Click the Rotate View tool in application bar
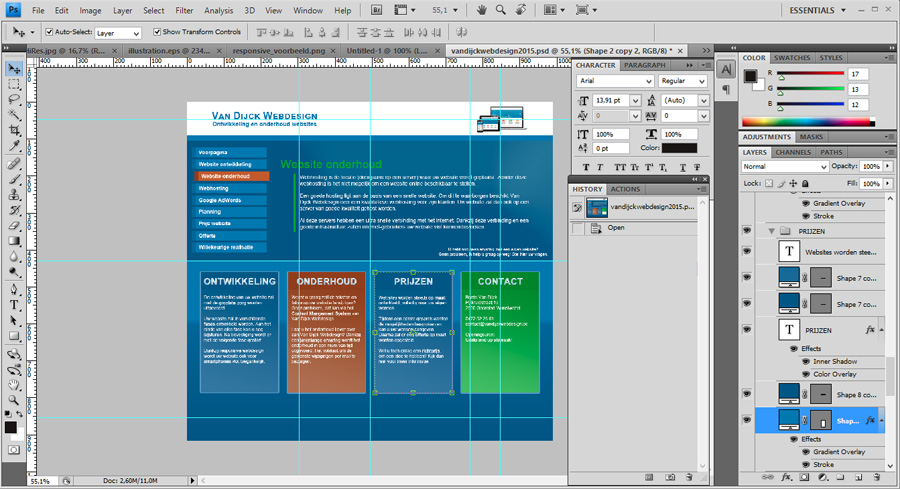This screenshot has width=900, height=489. click(x=521, y=10)
